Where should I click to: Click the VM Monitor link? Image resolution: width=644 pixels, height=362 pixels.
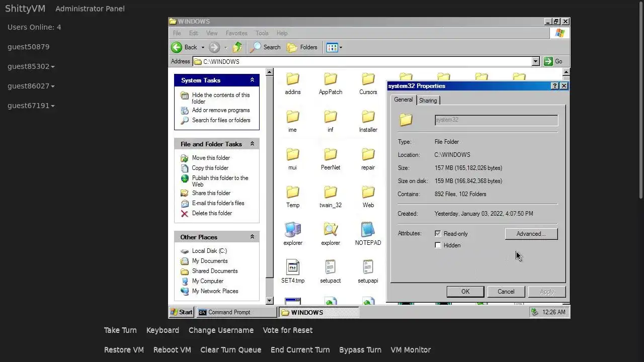(x=411, y=350)
